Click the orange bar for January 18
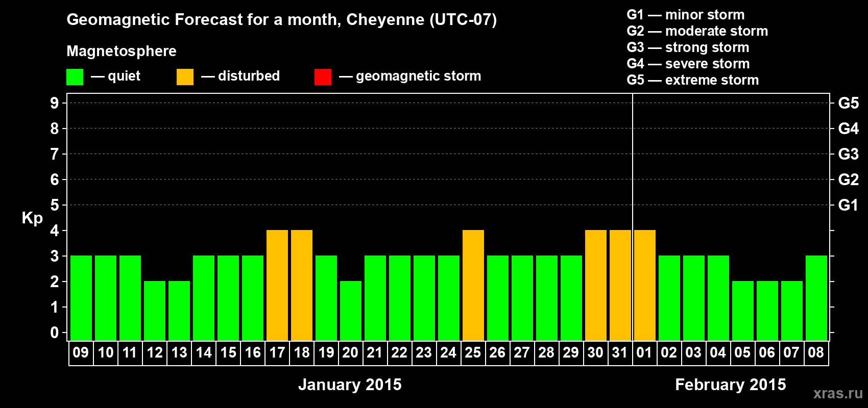This screenshot has width=868, height=408. (302, 285)
